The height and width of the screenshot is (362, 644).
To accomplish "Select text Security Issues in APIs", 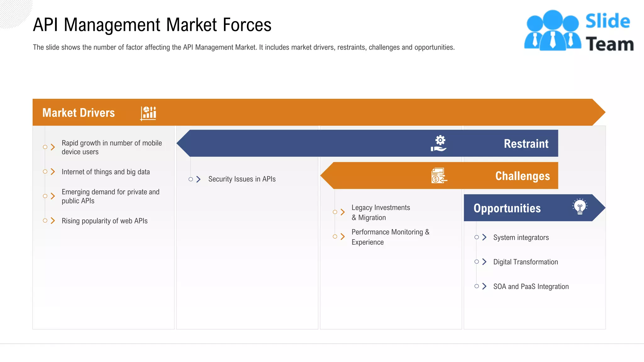I will tap(242, 179).
